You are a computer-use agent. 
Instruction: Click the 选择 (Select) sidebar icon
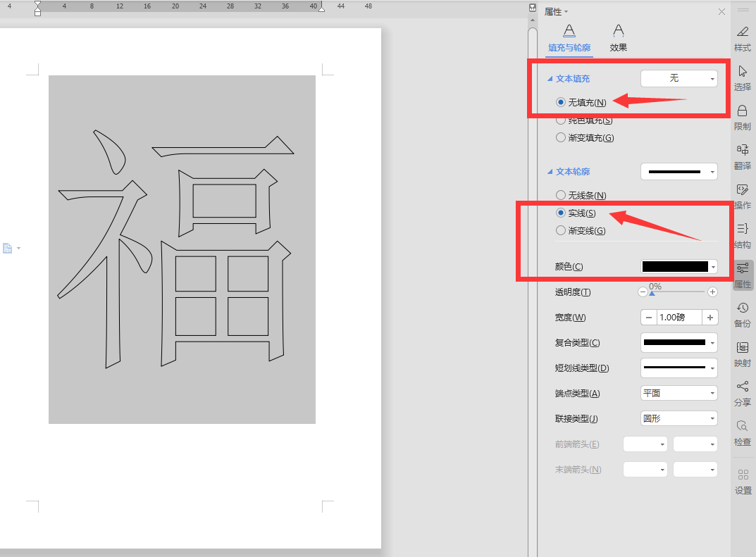click(743, 78)
